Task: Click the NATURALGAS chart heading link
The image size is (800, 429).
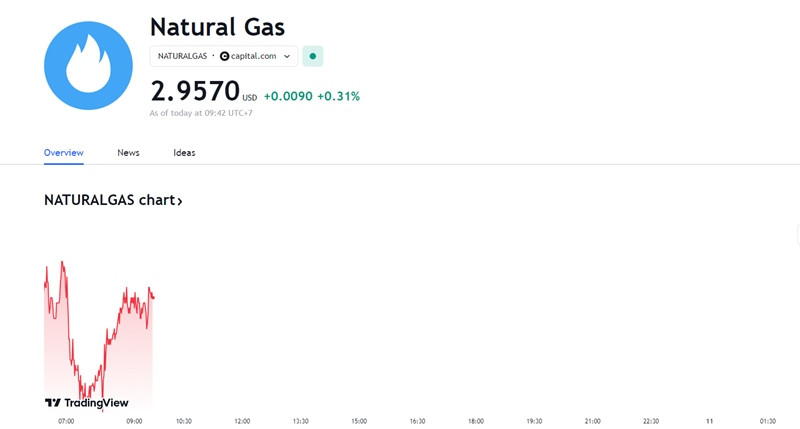Action: [113, 200]
